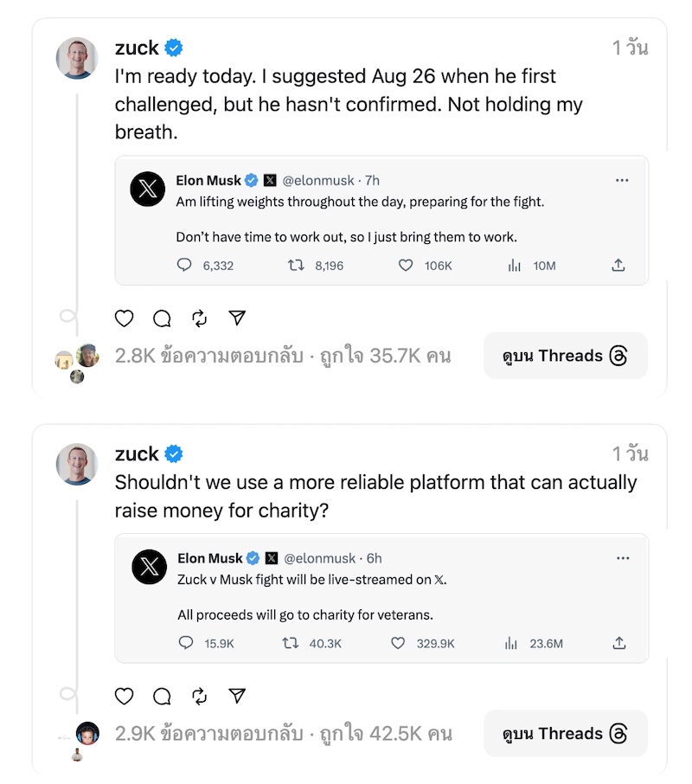Click the upload share icon on lifting weights tweet
This screenshot has width=692, height=784.
(x=618, y=266)
